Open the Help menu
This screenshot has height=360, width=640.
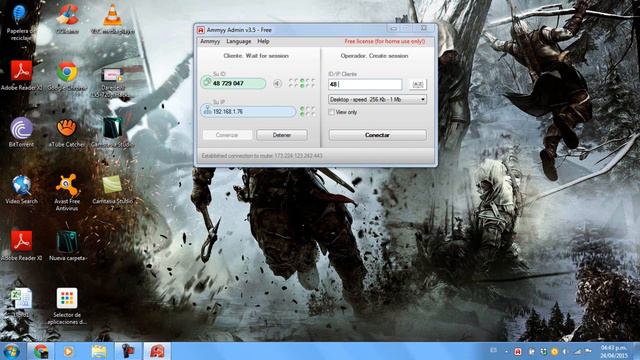(263, 42)
